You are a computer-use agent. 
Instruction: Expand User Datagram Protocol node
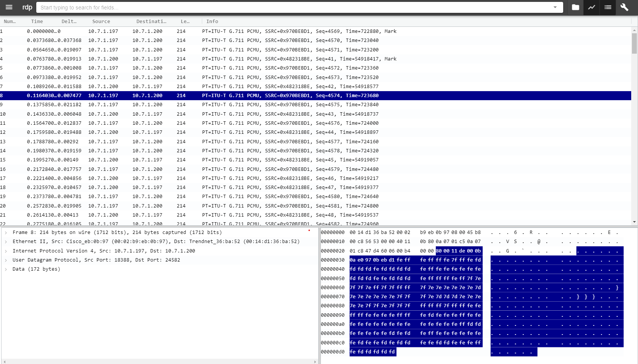click(x=6, y=260)
